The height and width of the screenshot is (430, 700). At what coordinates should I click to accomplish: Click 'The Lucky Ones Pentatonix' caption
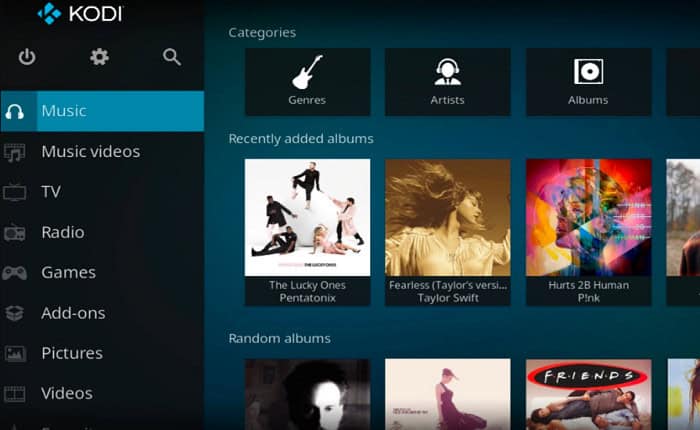tap(307, 292)
